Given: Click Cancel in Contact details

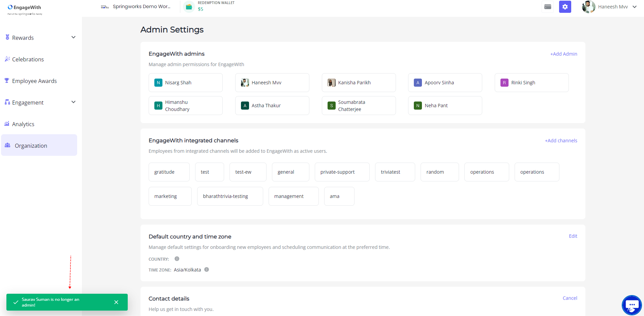Looking at the screenshot, I should pyautogui.click(x=570, y=298).
